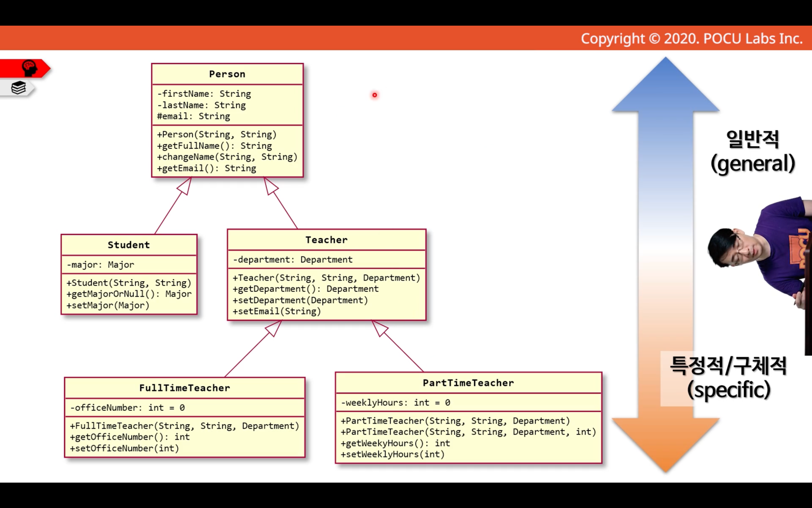Click the "+getDepartment(): Department" method
This screenshot has width=812, height=508.
tap(306, 289)
